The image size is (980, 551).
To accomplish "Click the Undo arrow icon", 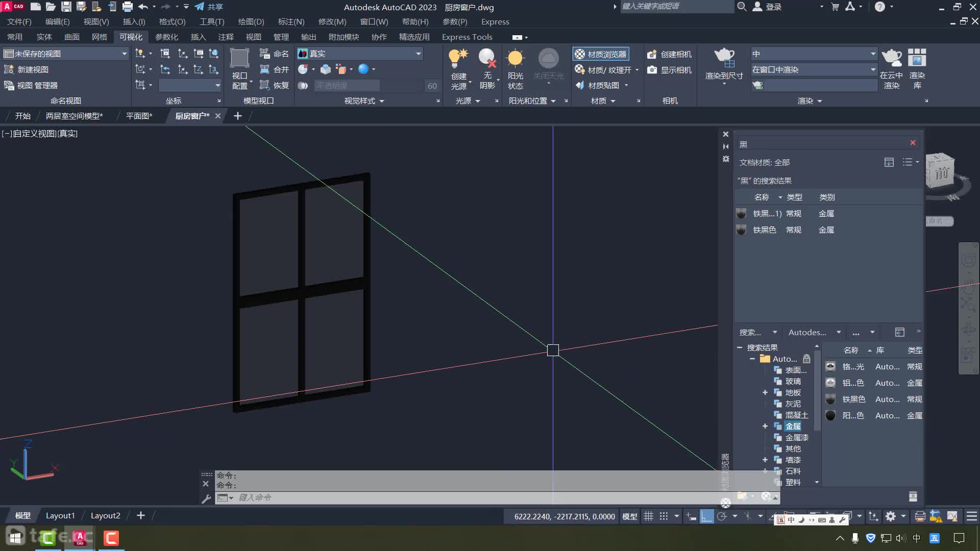I will click(x=143, y=7).
